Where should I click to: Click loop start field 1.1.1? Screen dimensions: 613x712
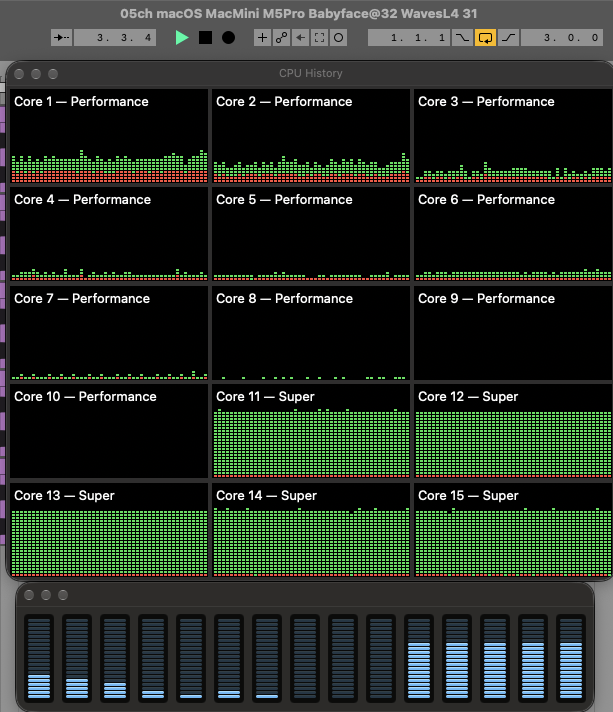pos(409,38)
